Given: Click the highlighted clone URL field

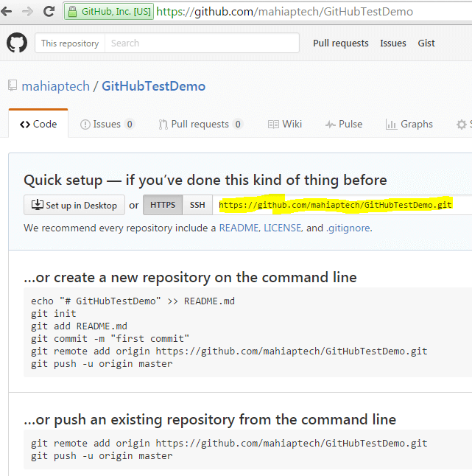Looking at the screenshot, I should (335, 205).
